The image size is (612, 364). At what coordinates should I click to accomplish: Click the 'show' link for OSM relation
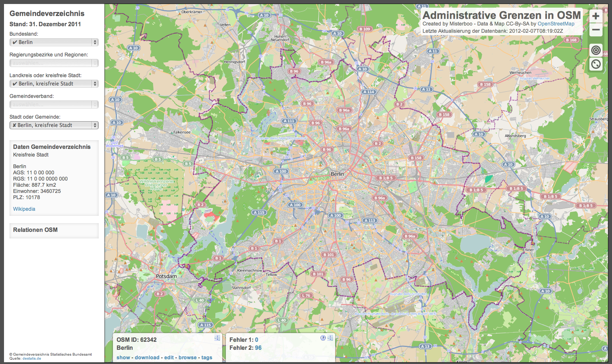123,357
